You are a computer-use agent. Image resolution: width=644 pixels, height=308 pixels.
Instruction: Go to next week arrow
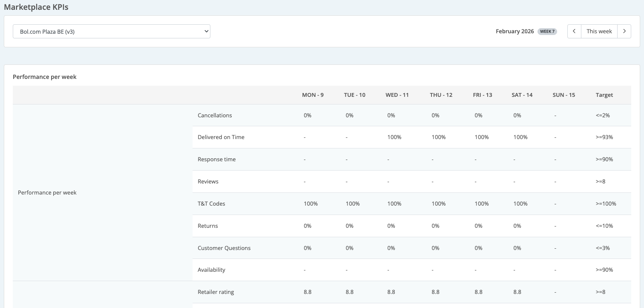(x=624, y=31)
